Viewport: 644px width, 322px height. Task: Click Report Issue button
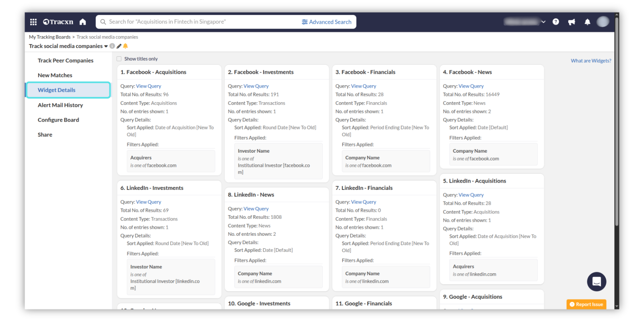point(586,304)
